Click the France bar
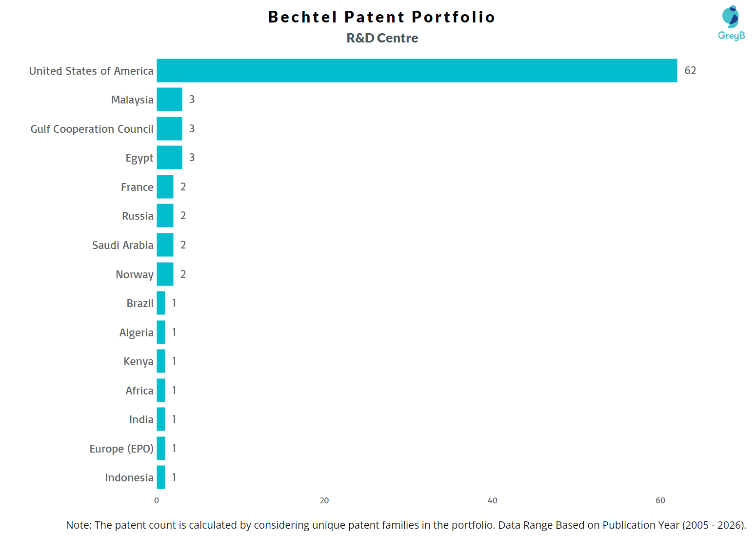 [x=165, y=187]
